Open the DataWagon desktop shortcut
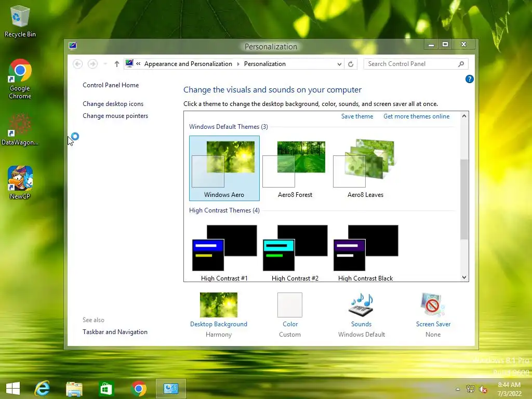 coord(20,129)
